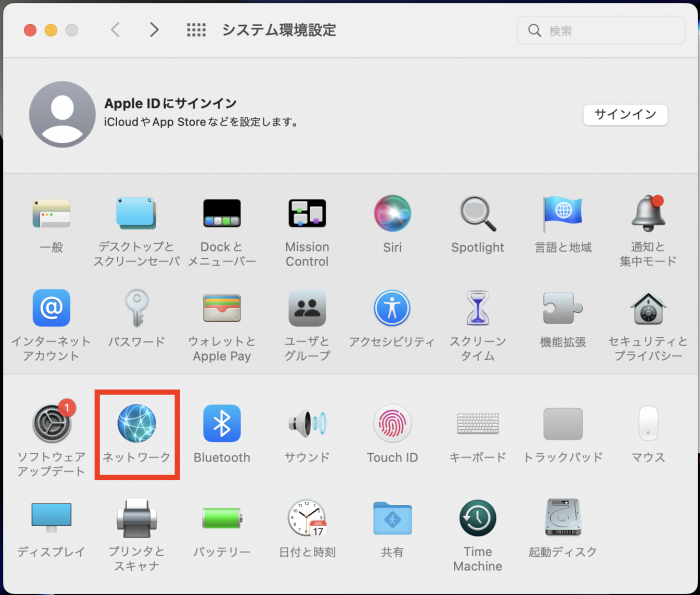Click the iCloudやApp Storeなどを設定します text

pyautogui.click(x=202, y=122)
